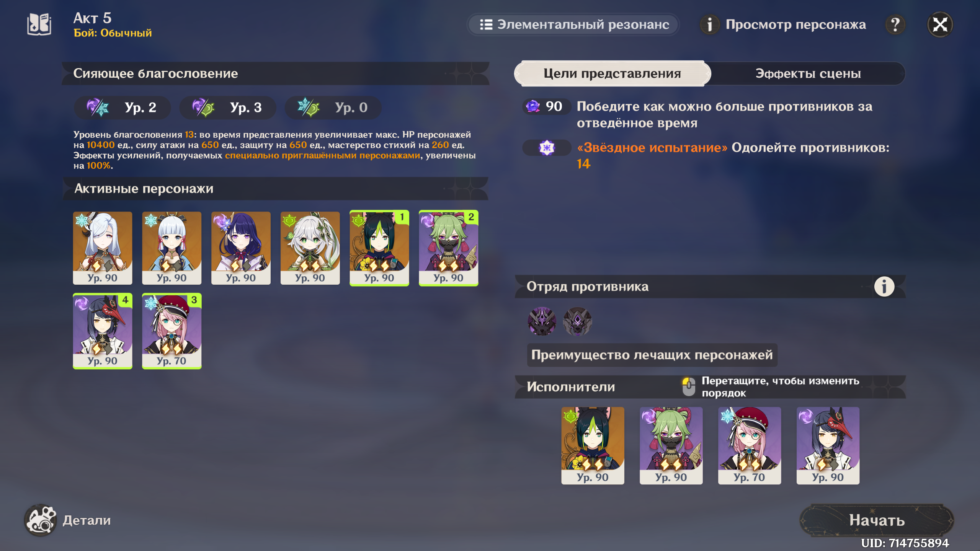
Task: Switch to Цели представления tab
Action: click(x=612, y=73)
